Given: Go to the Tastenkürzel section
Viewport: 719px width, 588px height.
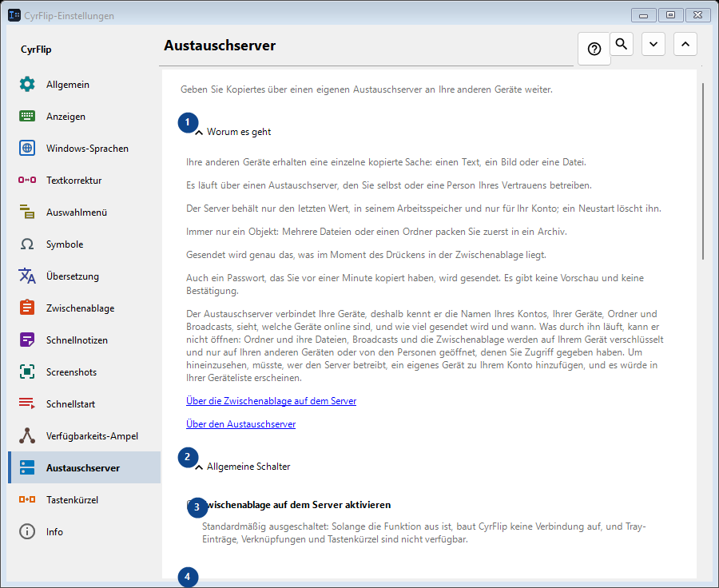Looking at the screenshot, I should coord(85,499).
